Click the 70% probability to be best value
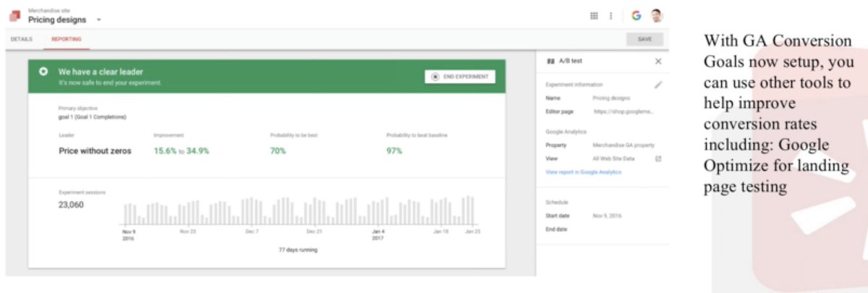The width and height of the screenshot is (868, 293). 278,150
